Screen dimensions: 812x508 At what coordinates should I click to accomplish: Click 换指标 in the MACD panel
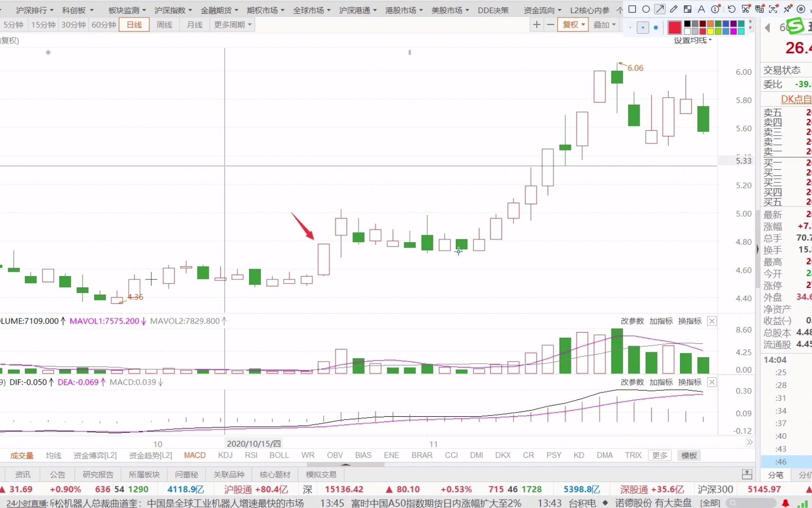point(690,382)
